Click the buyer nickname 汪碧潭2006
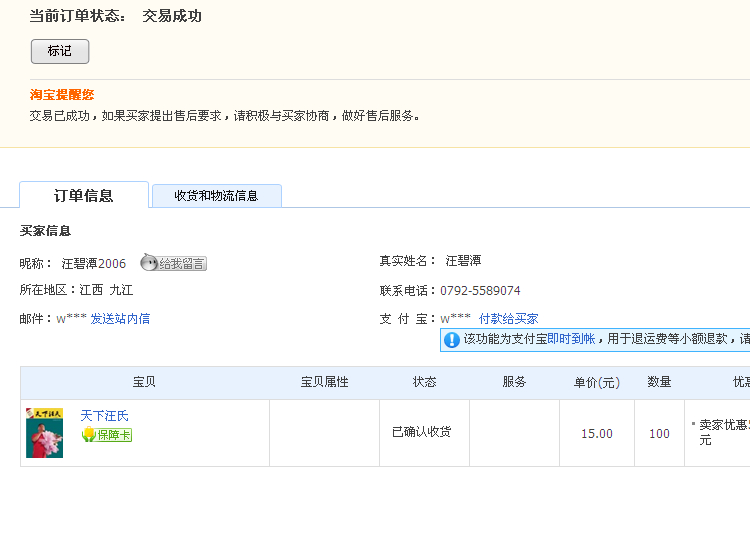The width and height of the screenshot is (750, 541). coord(94,264)
